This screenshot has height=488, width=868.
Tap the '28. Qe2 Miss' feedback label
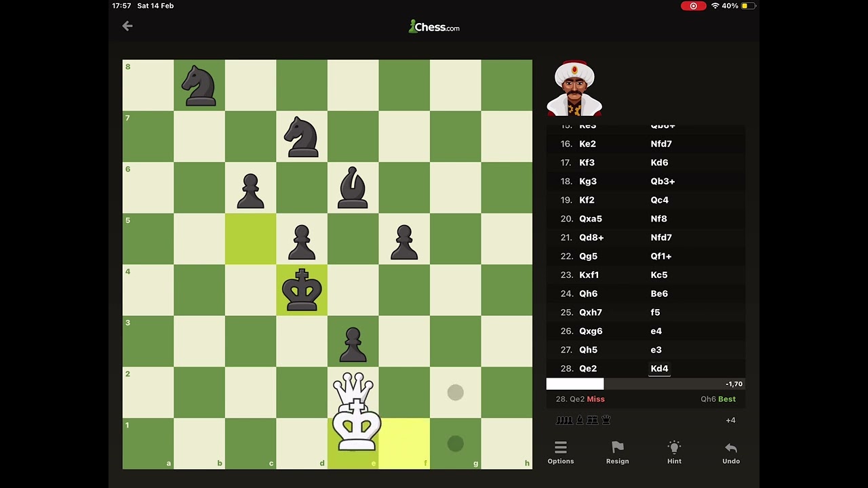point(580,399)
